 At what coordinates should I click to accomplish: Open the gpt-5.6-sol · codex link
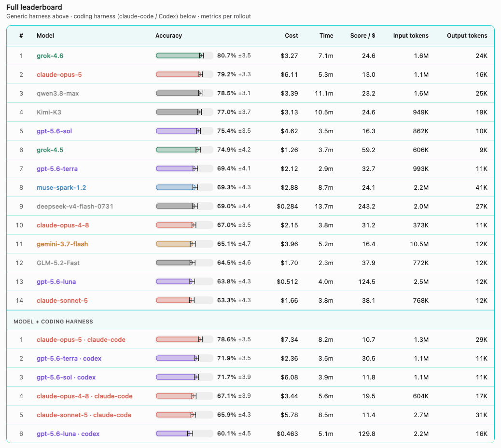coord(66,378)
